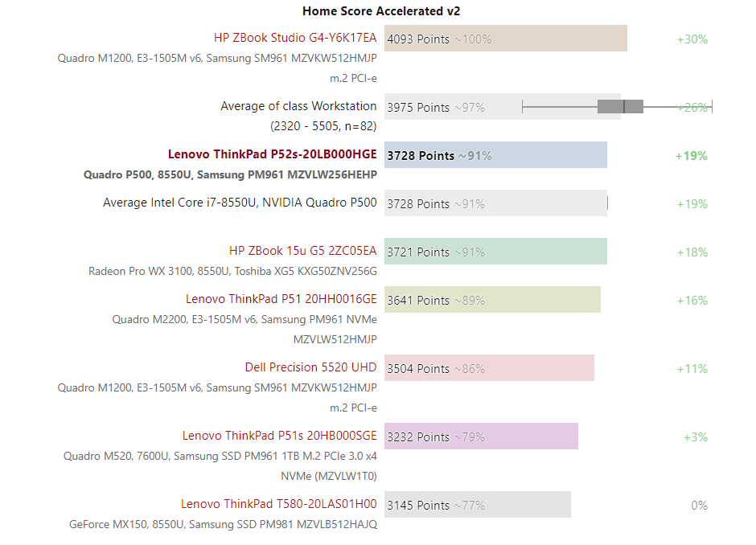The image size is (756, 545).
Task: Click the 3145 Points grey bar
Action: click(477, 505)
